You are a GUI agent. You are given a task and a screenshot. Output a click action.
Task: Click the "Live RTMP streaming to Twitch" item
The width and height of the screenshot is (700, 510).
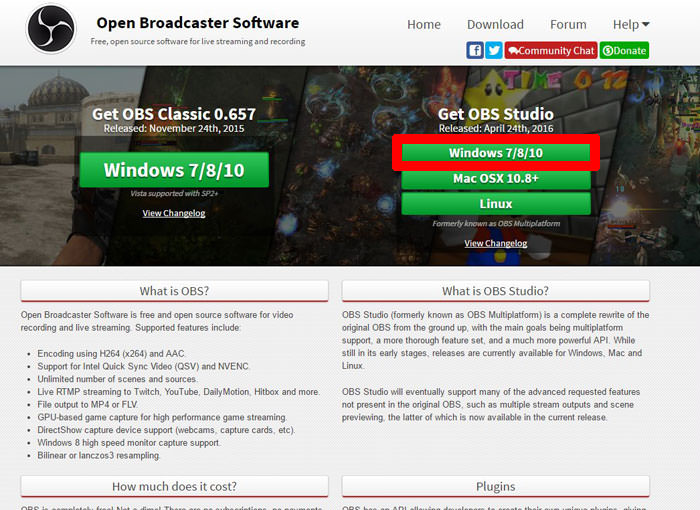(178, 392)
